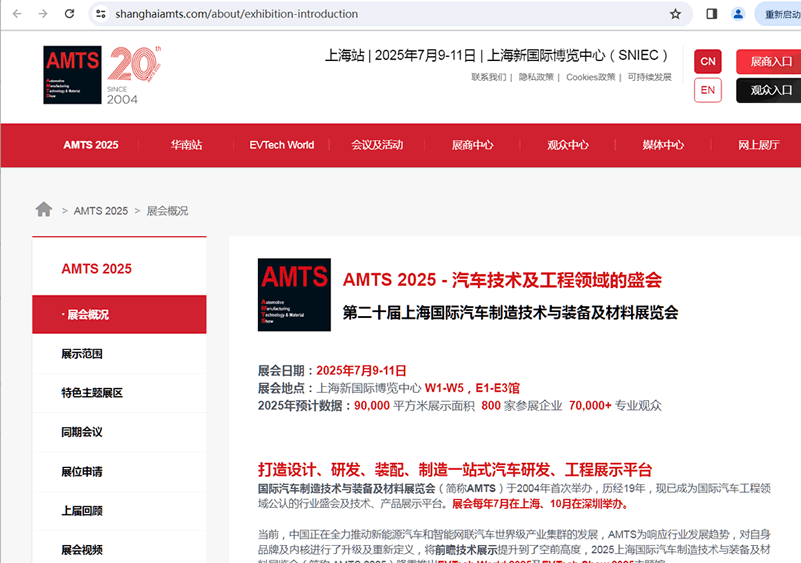The image size is (801, 563).
Task: Open 展商入口 exhibitor entrance
Action: pos(770,62)
